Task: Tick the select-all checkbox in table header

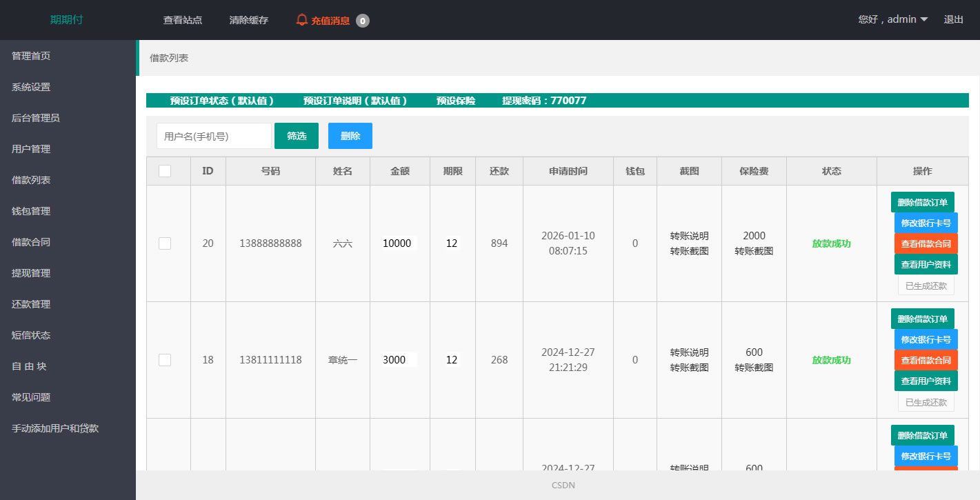Action: 165,171
